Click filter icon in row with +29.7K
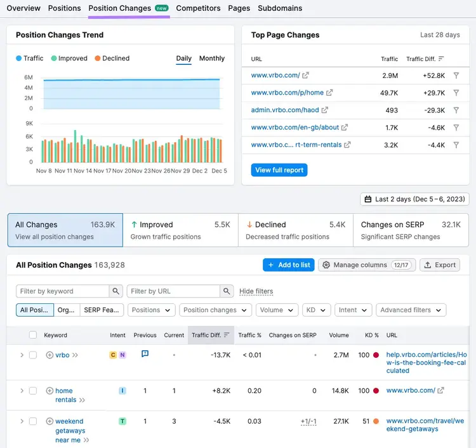The height and width of the screenshot is (448, 476). [456, 93]
